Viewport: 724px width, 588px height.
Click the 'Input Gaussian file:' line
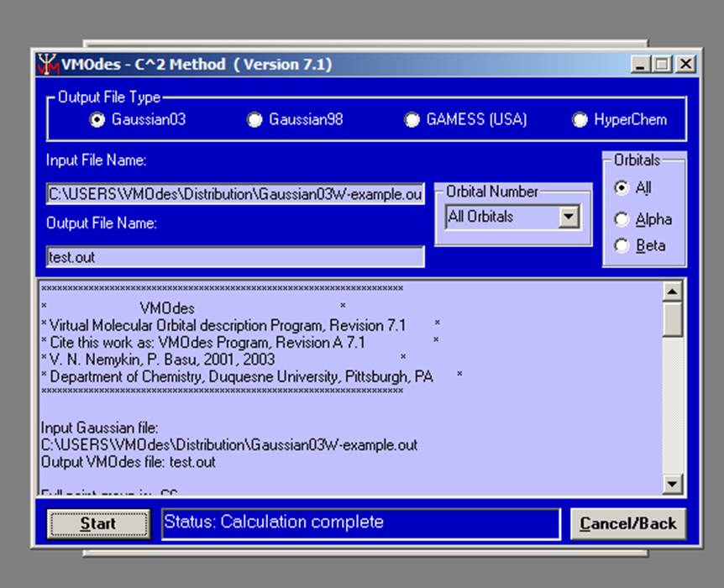[x=100, y=428]
